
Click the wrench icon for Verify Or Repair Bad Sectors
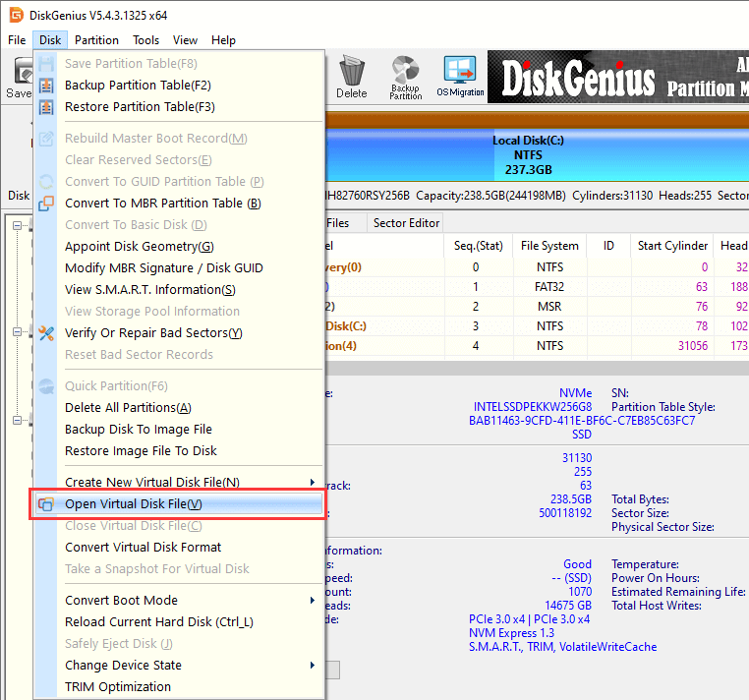click(x=46, y=333)
